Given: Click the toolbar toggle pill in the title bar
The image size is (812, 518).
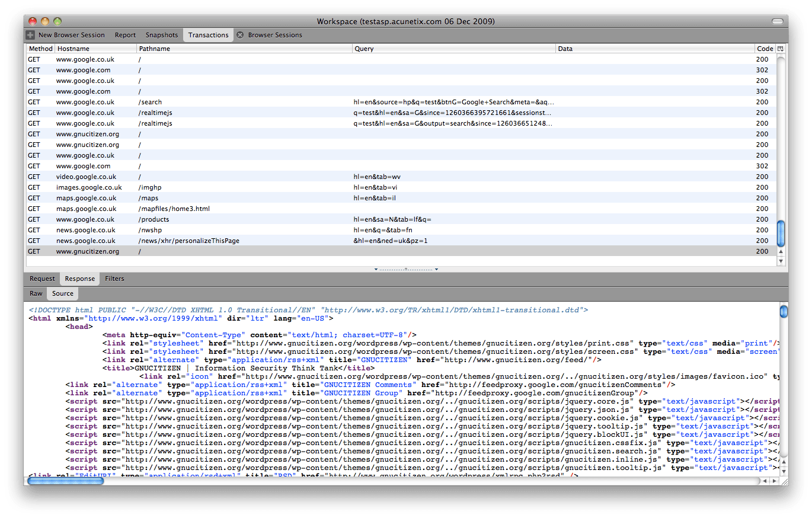Looking at the screenshot, I should pyautogui.click(x=777, y=21).
